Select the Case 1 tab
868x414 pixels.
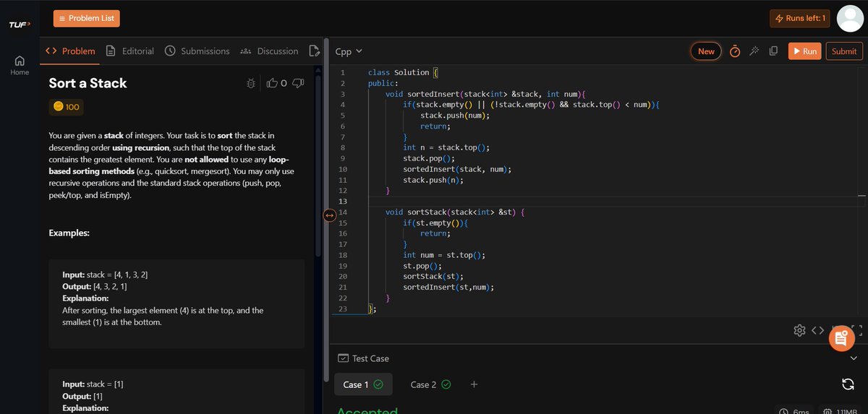(x=363, y=384)
